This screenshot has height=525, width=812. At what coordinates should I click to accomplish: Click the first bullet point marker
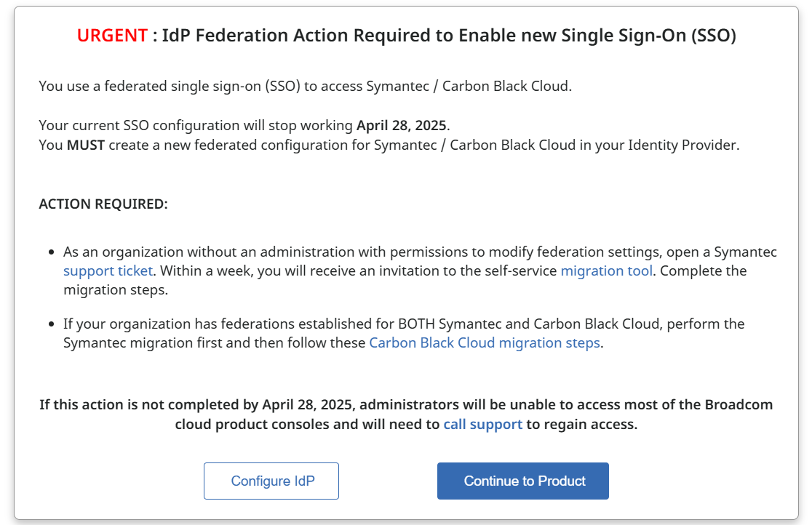click(x=52, y=252)
